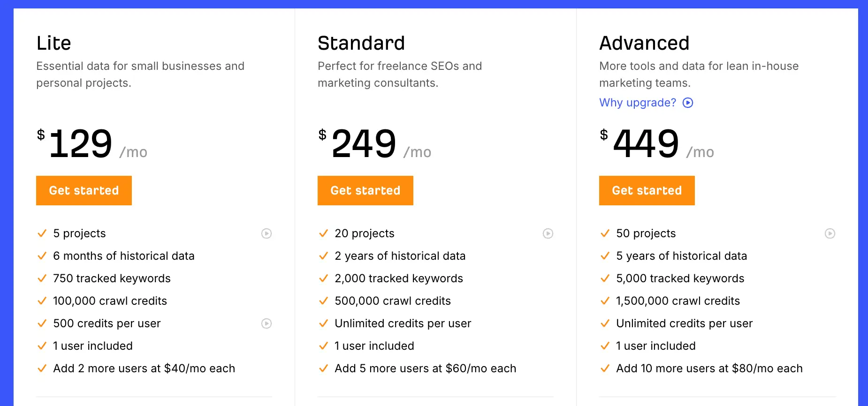
Task: Play the video beside "5 projects" in Lite
Action: [x=266, y=233]
